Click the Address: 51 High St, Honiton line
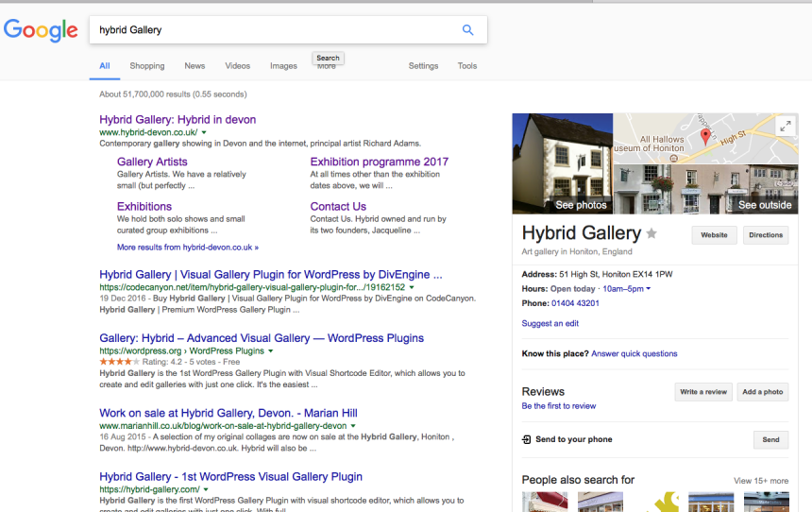The width and height of the screenshot is (812, 512). pos(597,274)
